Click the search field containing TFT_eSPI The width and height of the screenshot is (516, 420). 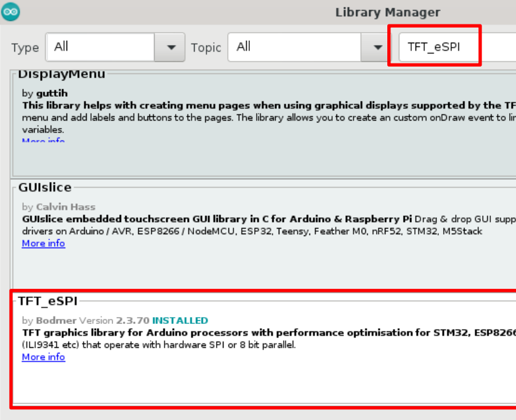[x=458, y=47]
